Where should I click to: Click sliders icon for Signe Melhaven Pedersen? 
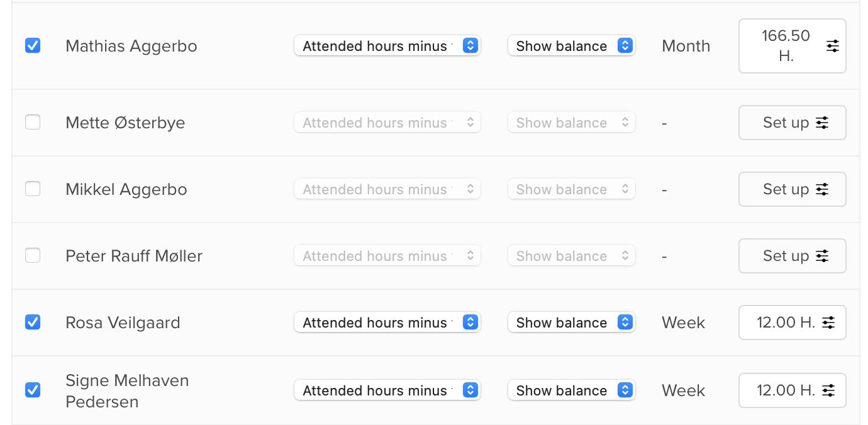[x=829, y=390]
